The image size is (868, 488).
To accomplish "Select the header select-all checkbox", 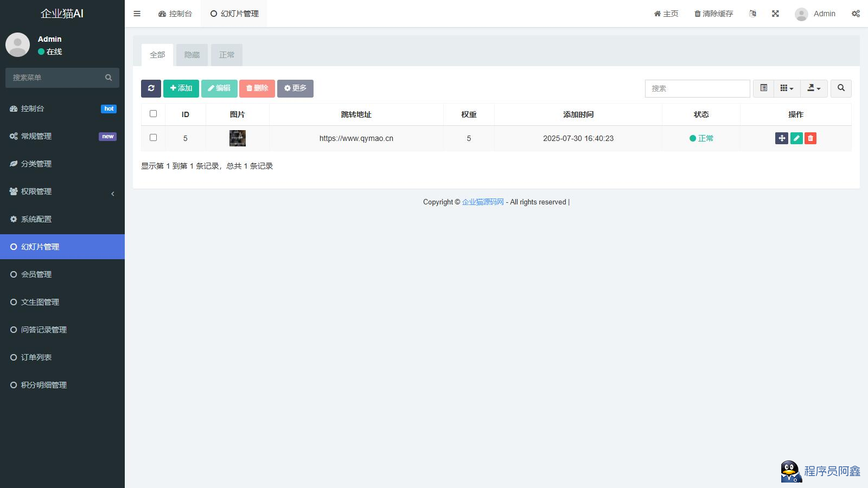I will pyautogui.click(x=153, y=114).
